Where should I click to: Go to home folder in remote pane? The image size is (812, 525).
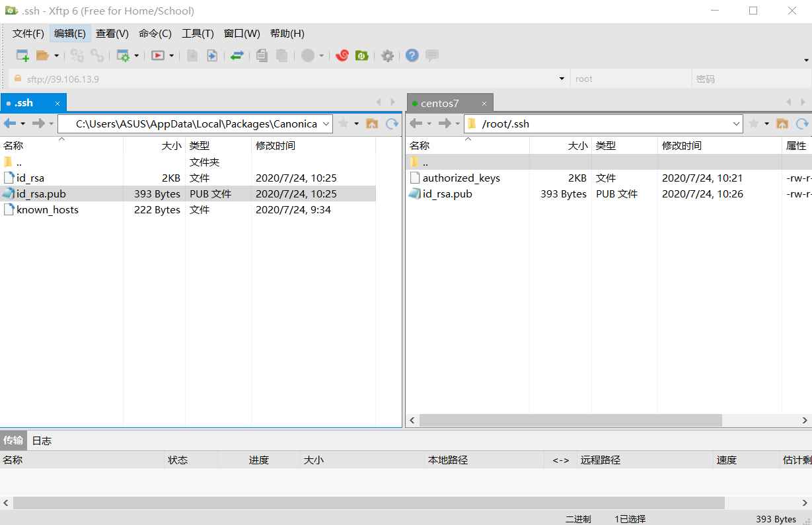coord(782,123)
